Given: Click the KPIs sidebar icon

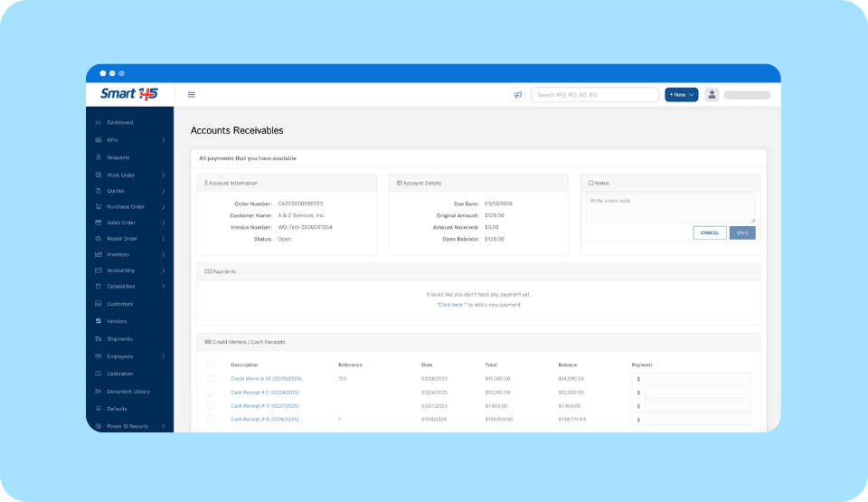Looking at the screenshot, I should [x=98, y=140].
